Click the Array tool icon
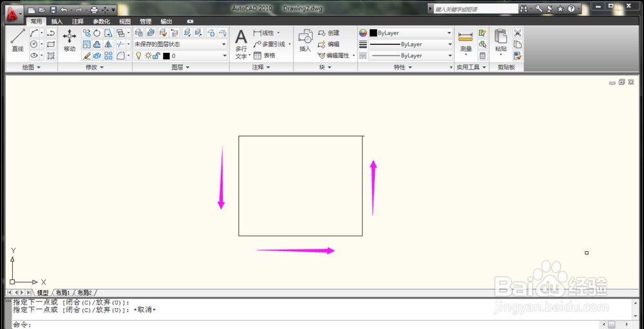644x329 pixels. (108, 56)
